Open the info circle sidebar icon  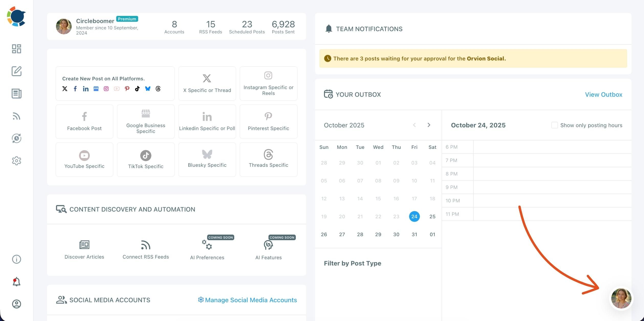tap(16, 259)
